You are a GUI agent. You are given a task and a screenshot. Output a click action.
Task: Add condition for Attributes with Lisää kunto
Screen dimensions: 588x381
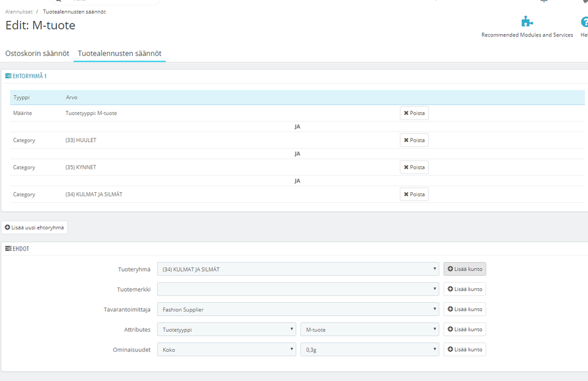point(465,329)
